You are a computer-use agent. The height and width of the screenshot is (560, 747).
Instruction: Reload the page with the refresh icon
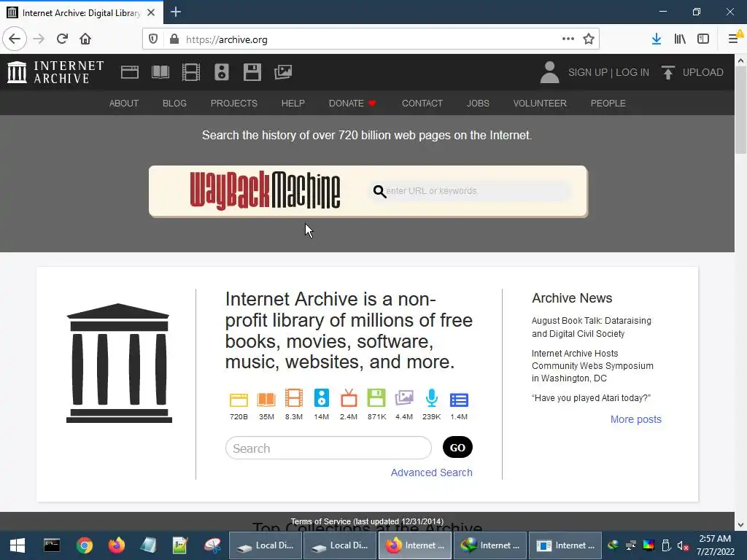click(62, 39)
